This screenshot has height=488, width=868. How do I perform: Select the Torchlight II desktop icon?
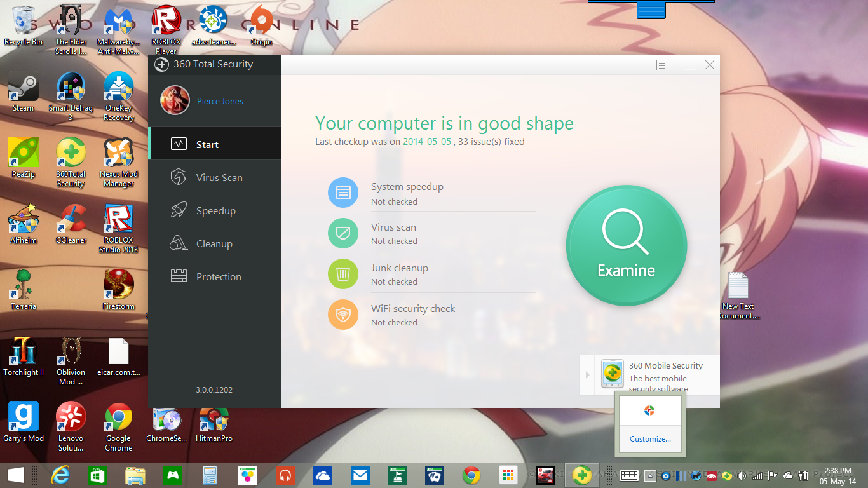click(x=24, y=356)
